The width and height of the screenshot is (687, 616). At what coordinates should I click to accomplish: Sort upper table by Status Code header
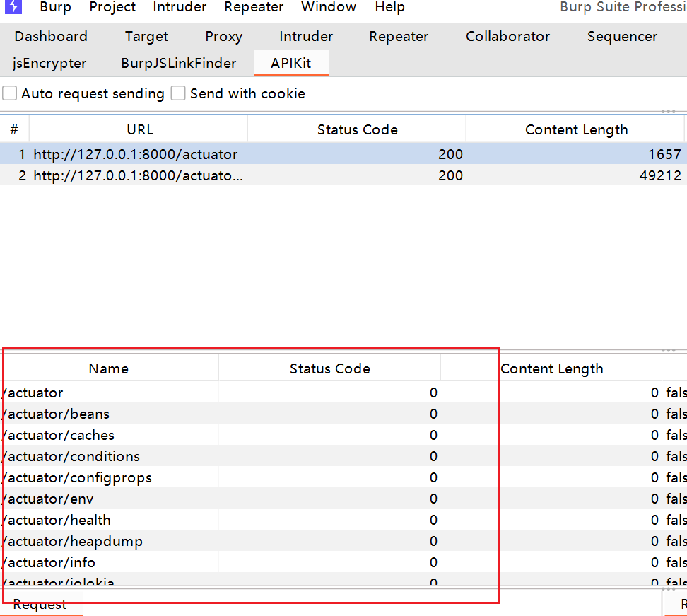point(357,129)
